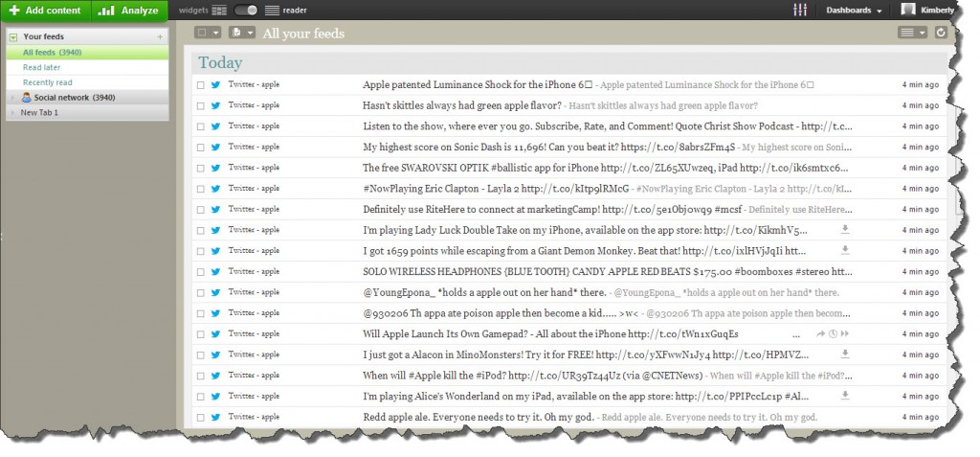Collapse the Your feeds section arrow

pyautogui.click(x=13, y=37)
